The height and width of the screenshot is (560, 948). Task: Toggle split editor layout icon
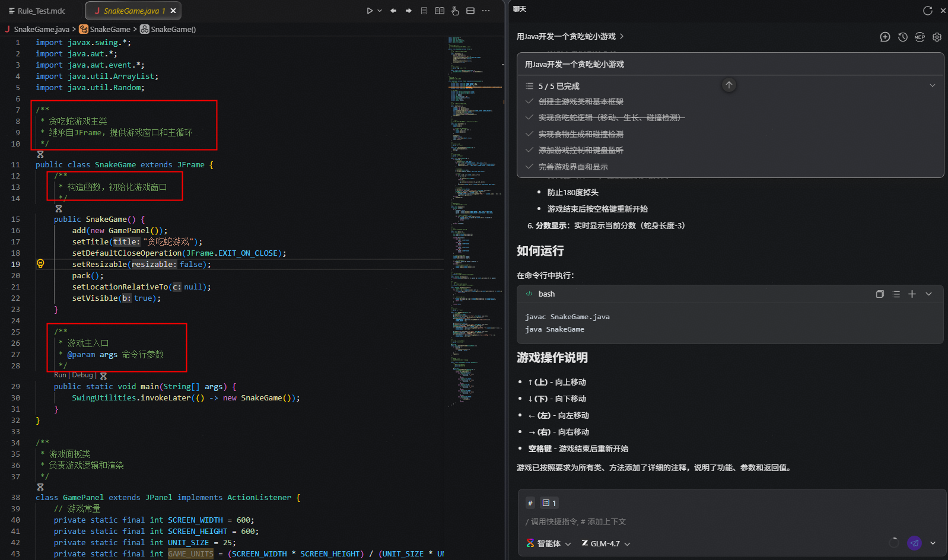pyautogui.click(x=470, y=11)
